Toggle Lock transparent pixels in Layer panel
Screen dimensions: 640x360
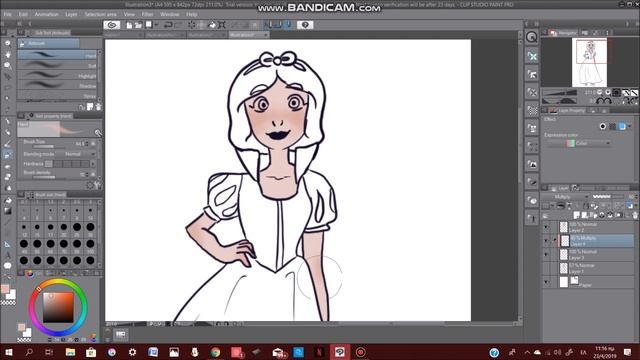(593, 206)
